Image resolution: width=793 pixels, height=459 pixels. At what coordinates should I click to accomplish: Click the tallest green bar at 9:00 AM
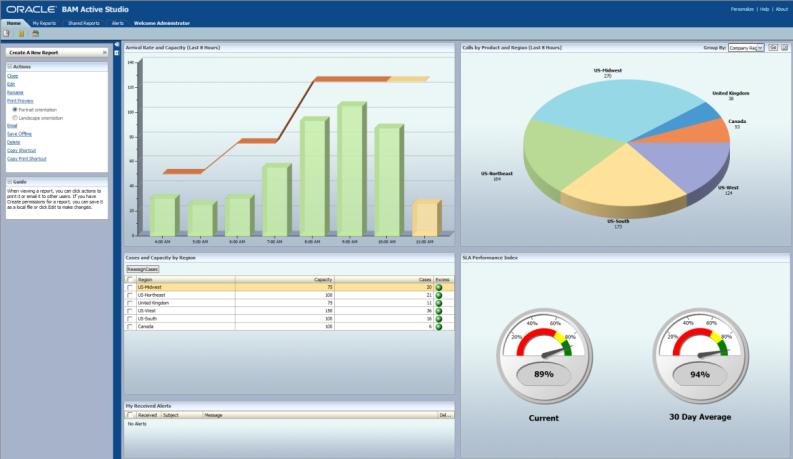pyautogui.click(x=351, y=169)
